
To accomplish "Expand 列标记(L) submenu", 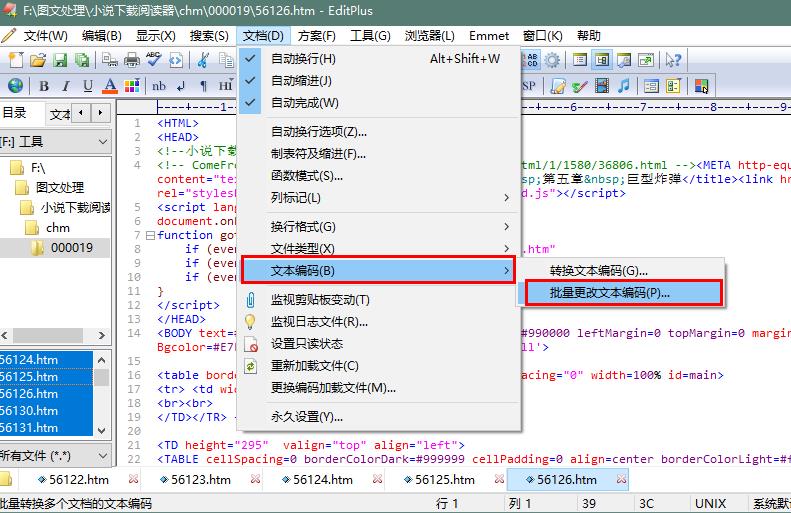I will pyautogui.click(x=379, y=198).
